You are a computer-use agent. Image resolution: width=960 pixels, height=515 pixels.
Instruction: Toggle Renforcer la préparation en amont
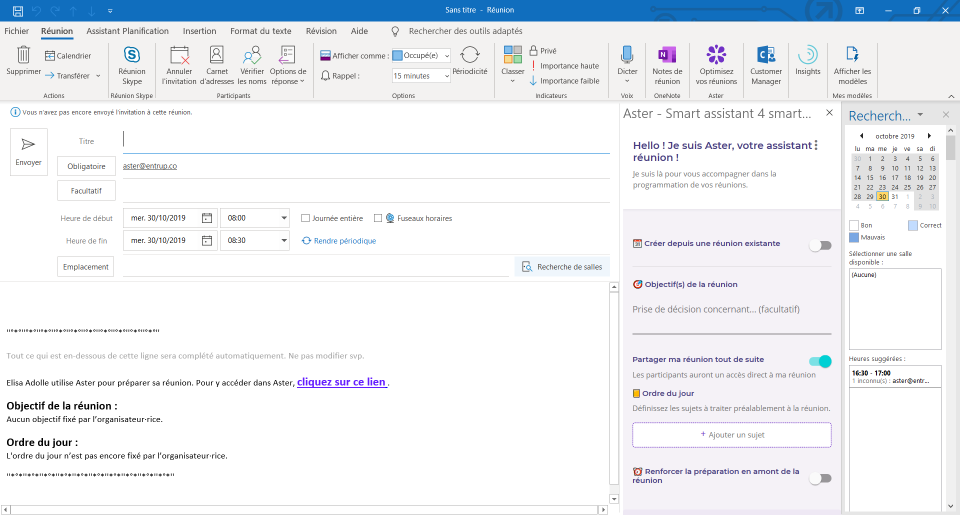[820, 478]
